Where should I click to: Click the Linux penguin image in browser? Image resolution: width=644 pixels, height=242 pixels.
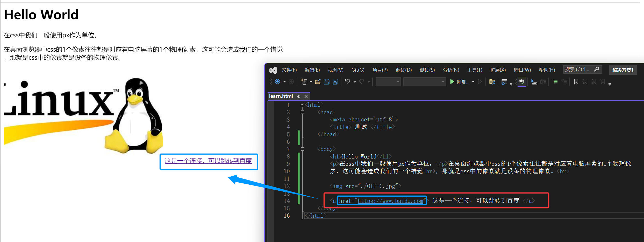[83, 115]
